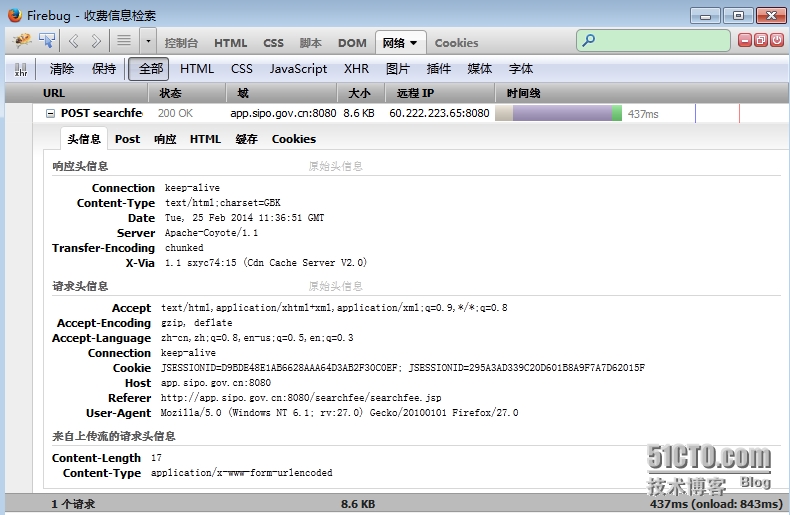Click the Firebug bug logo icon
The image size is (790, 515).
pos(22,40)
